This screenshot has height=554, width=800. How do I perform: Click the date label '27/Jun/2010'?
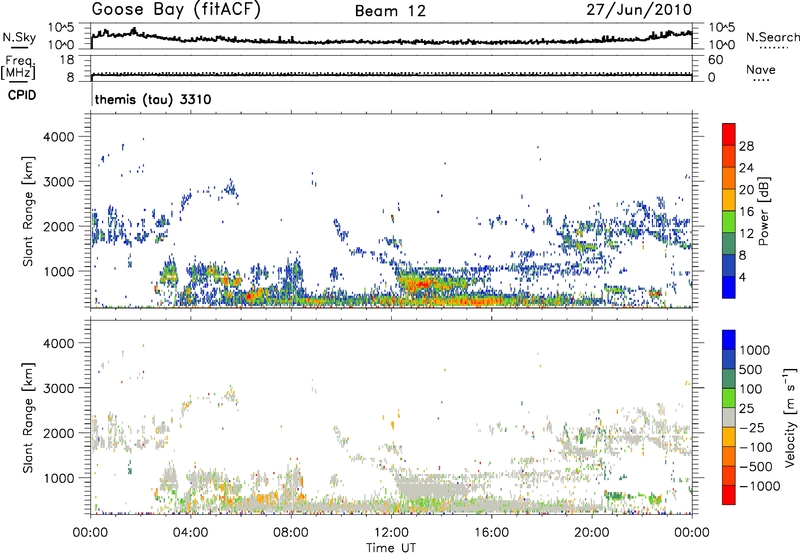pos(639,10)
